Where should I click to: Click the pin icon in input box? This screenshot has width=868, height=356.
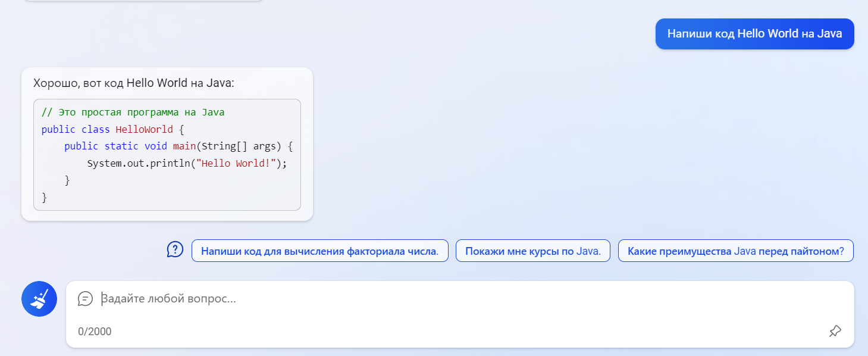pos(835,332)
